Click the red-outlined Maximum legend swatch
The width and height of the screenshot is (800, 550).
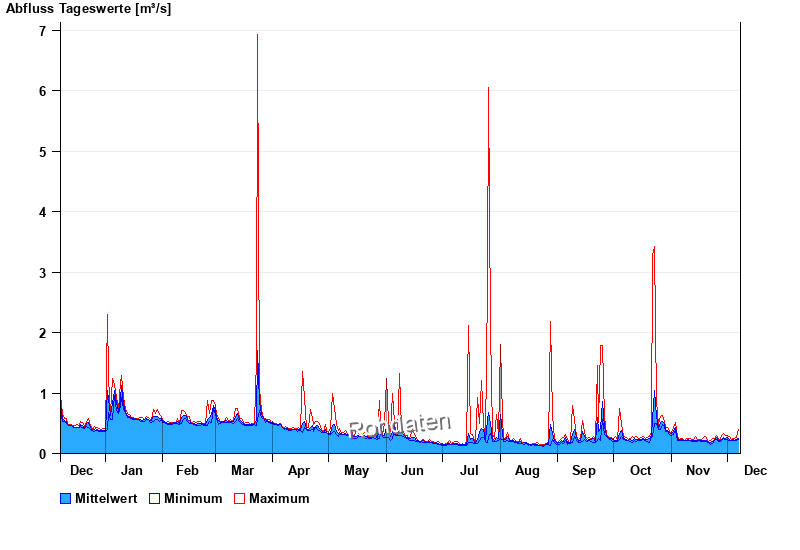point(239,498)
